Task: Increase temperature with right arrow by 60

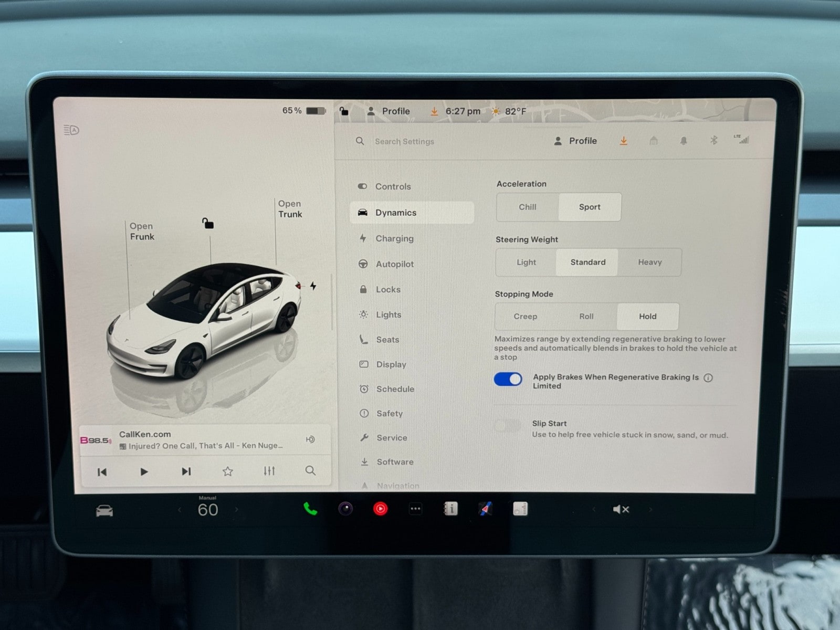Action: (x=236, y=509)
